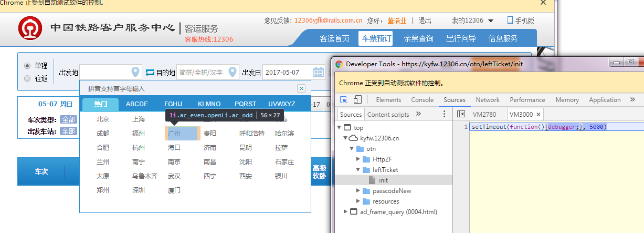644x233 pixels.
Task: Toggle the navigator sidebar hide icon
Action: (x=461, y=114)
